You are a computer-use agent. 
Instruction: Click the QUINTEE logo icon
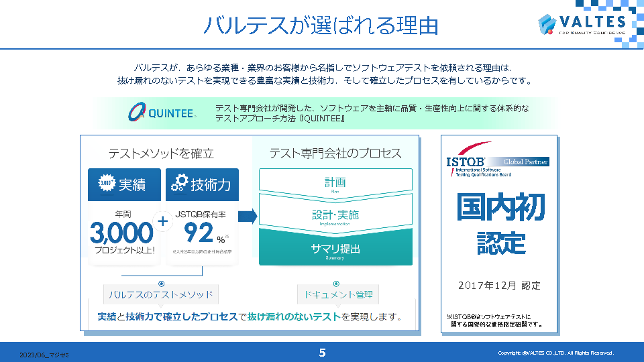click(x=138, y=113)
